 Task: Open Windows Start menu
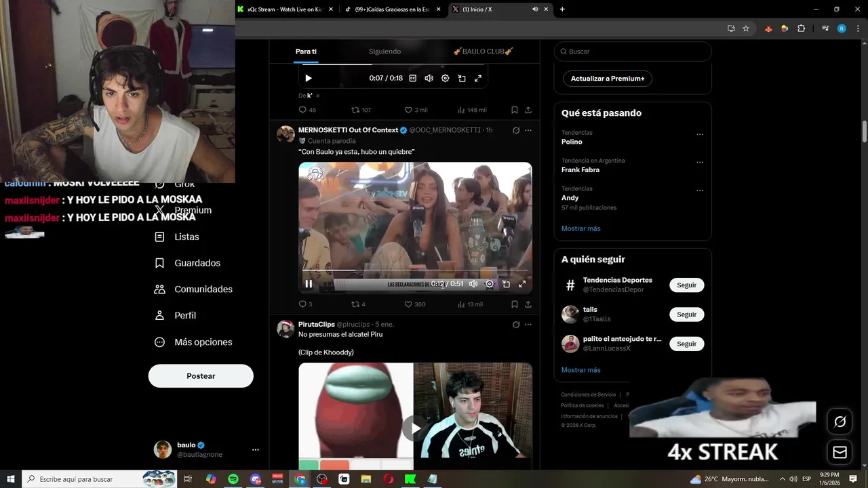[11, 479]
